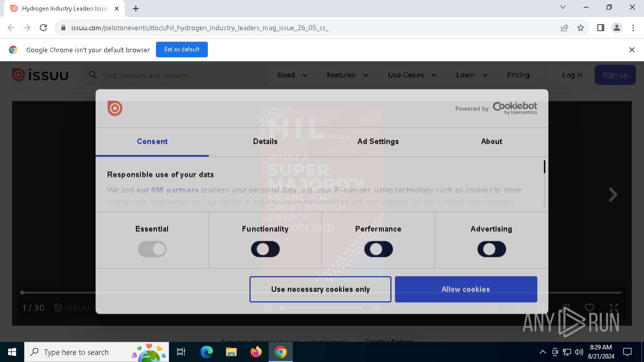The width and height of the screenshot is (644, 362).
Task: Dismiss the default browser notification bar
Action: 632,50
